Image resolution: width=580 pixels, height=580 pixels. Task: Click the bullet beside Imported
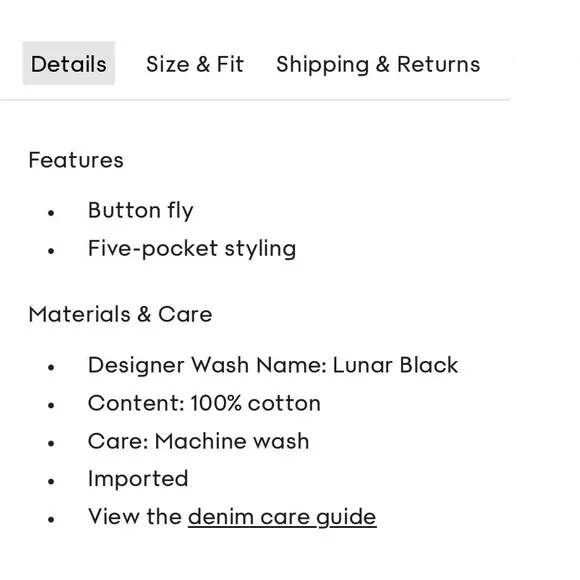tap(51, 481)
